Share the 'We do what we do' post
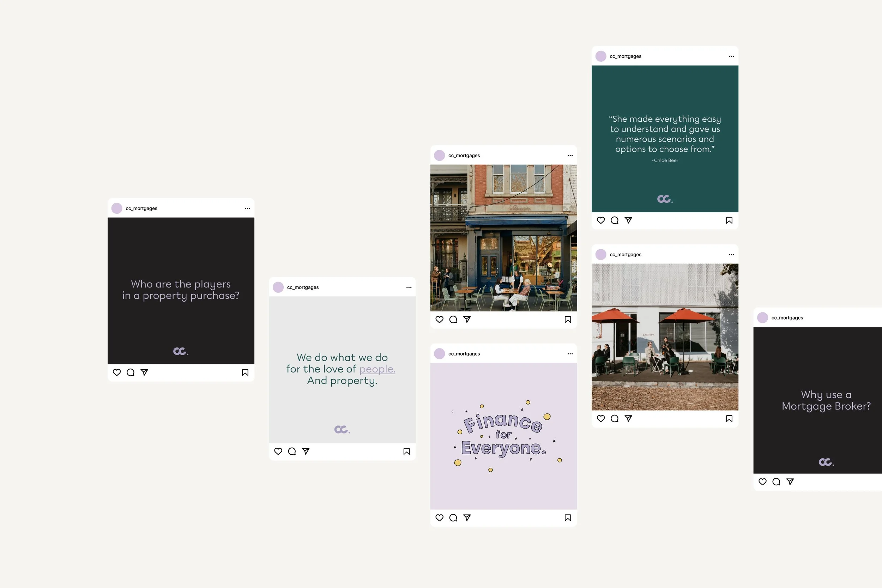This screenshot has height=588, width=882. (306, 451)
